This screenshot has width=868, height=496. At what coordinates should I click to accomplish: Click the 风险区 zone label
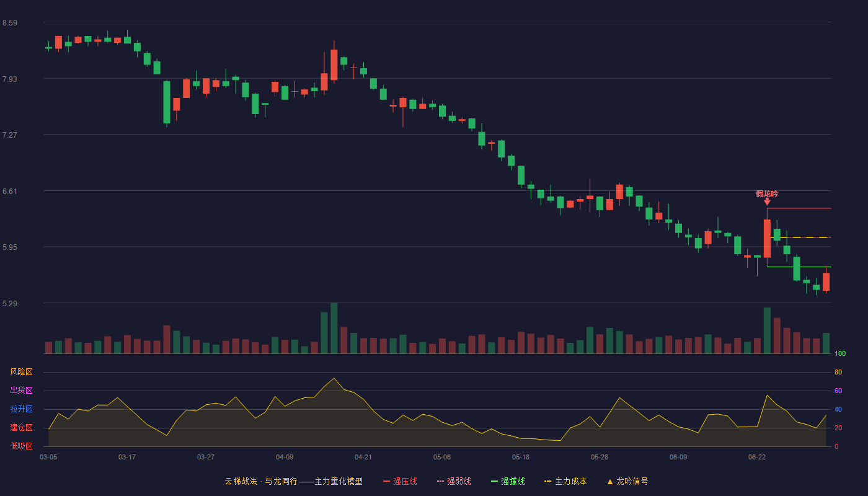point(21,372)
